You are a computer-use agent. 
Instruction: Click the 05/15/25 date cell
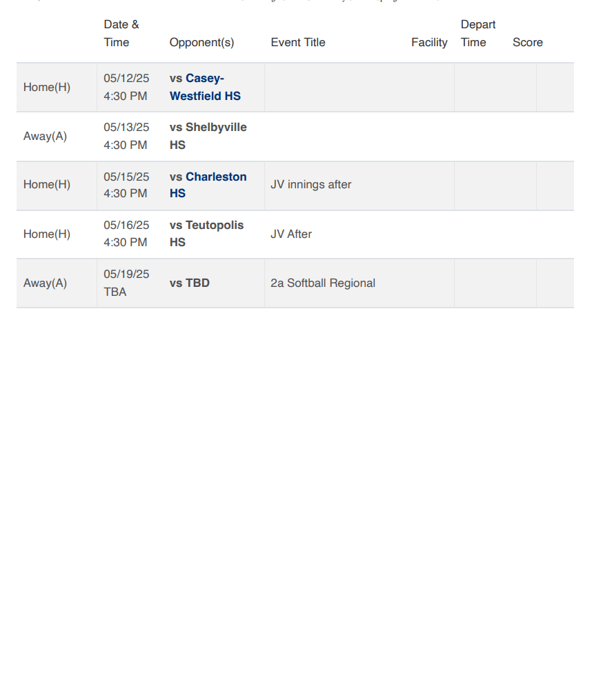click(126, 185)
